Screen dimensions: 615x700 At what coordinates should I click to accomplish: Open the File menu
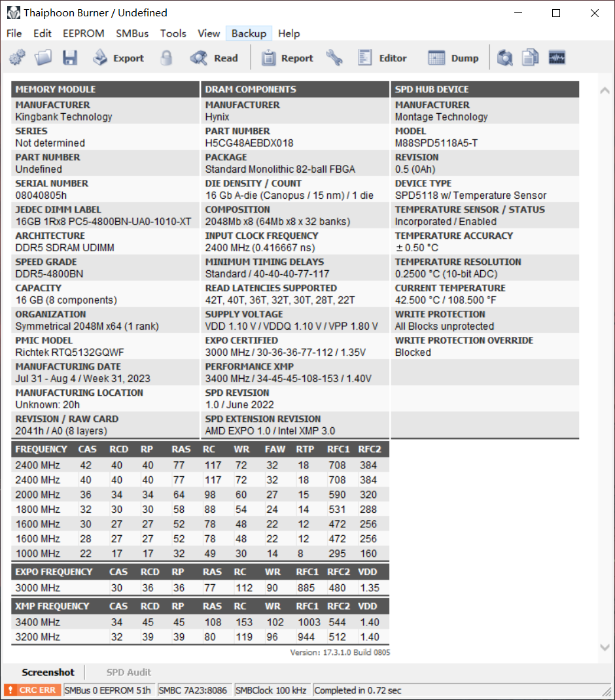pyautogui.click(x=14, y=33)
